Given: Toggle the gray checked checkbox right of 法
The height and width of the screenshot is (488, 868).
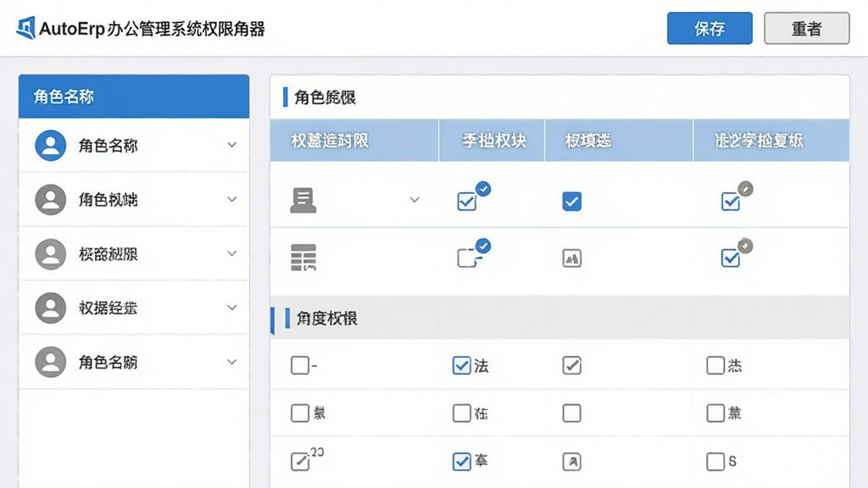Looking at the screenshot, I should 572,365.
